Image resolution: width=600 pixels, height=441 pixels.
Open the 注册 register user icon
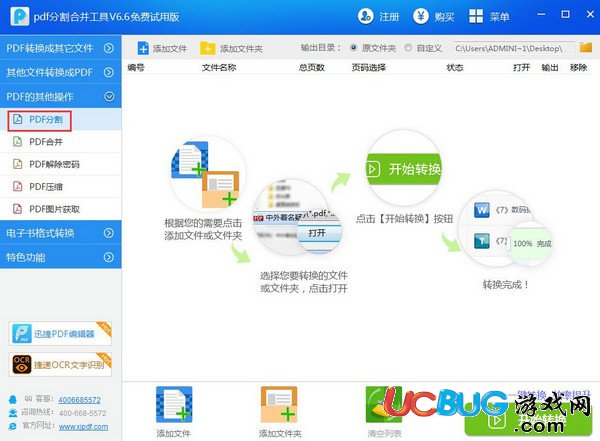(x=365, y=16)
